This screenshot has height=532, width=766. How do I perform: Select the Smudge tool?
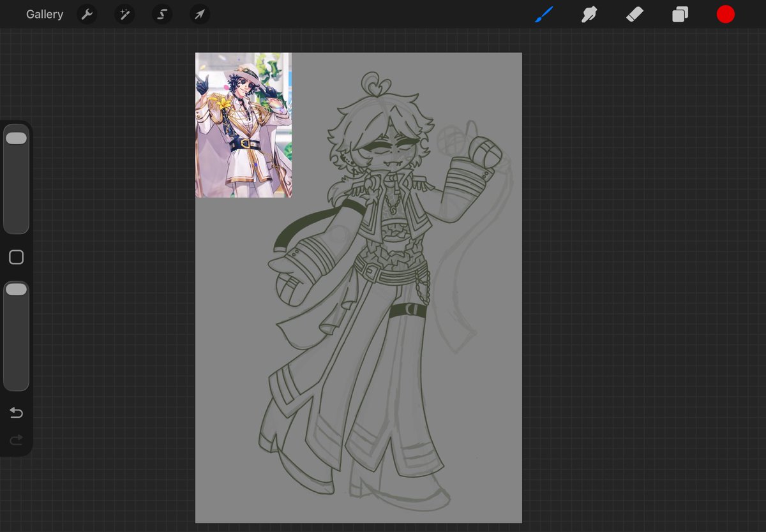[589, 14]
